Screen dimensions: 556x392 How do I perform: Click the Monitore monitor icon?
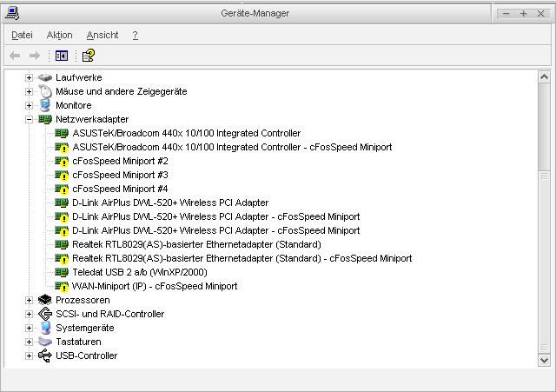tap(45, 105)
